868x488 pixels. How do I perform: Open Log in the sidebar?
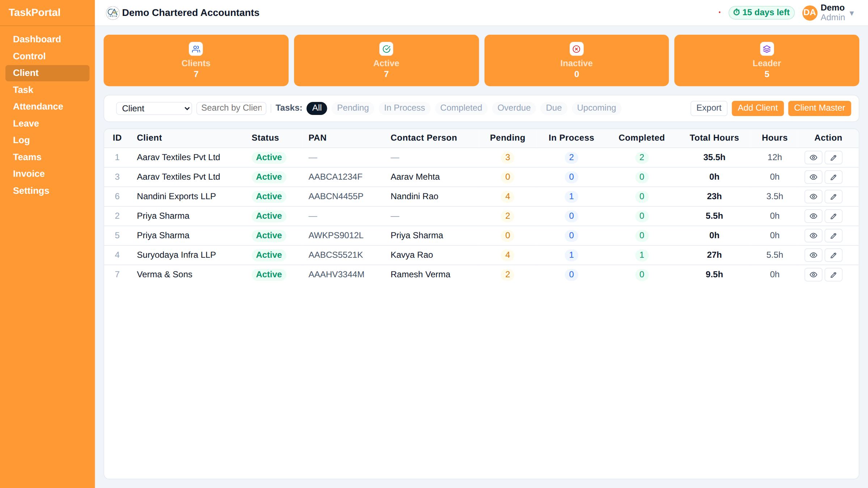(47, 140)
